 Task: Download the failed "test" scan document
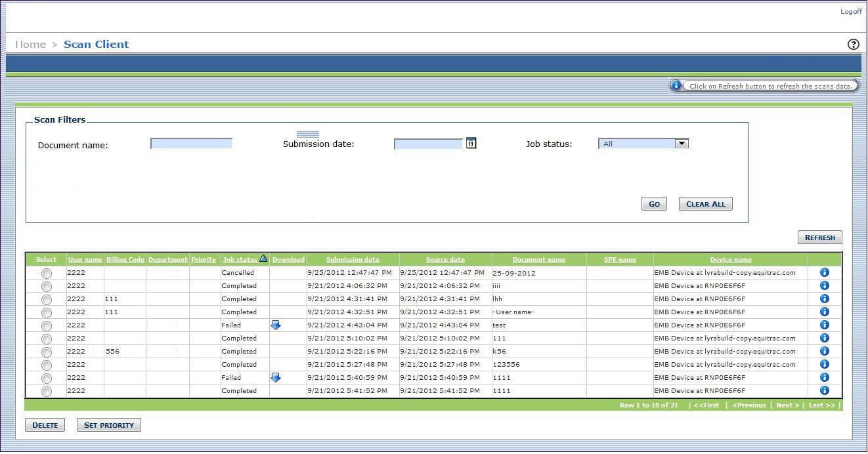point(276,324)
